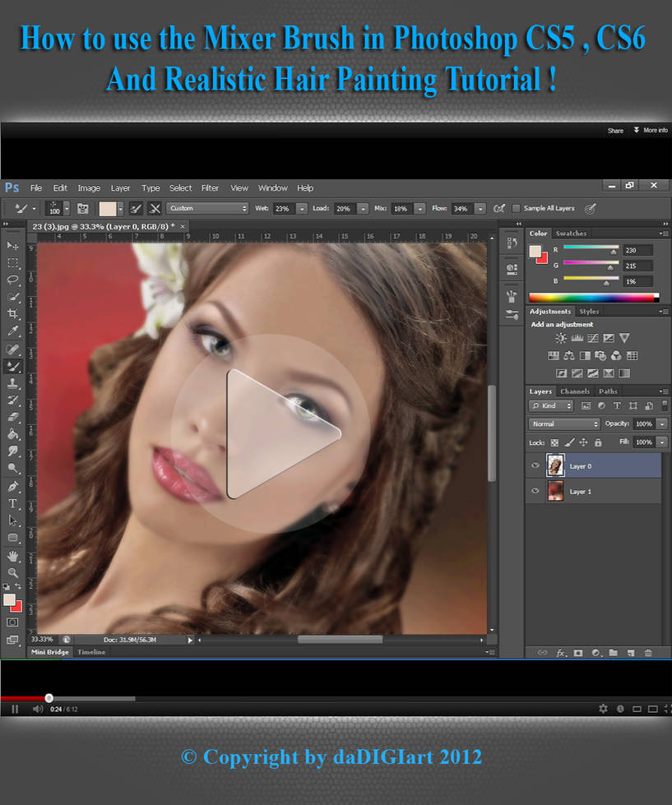The image size is (672, 805).
Task: Select the Type tool
Action: pos(12,504)
